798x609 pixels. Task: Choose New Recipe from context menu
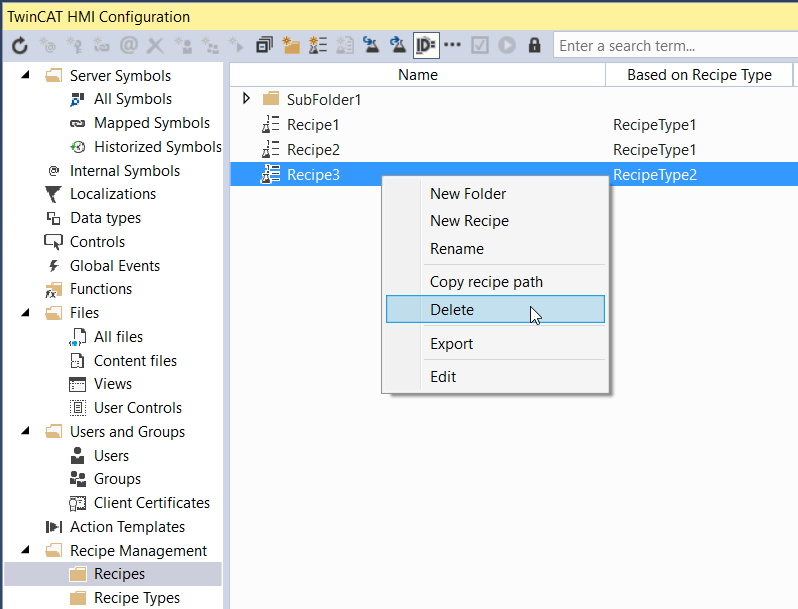click(469, 221)
